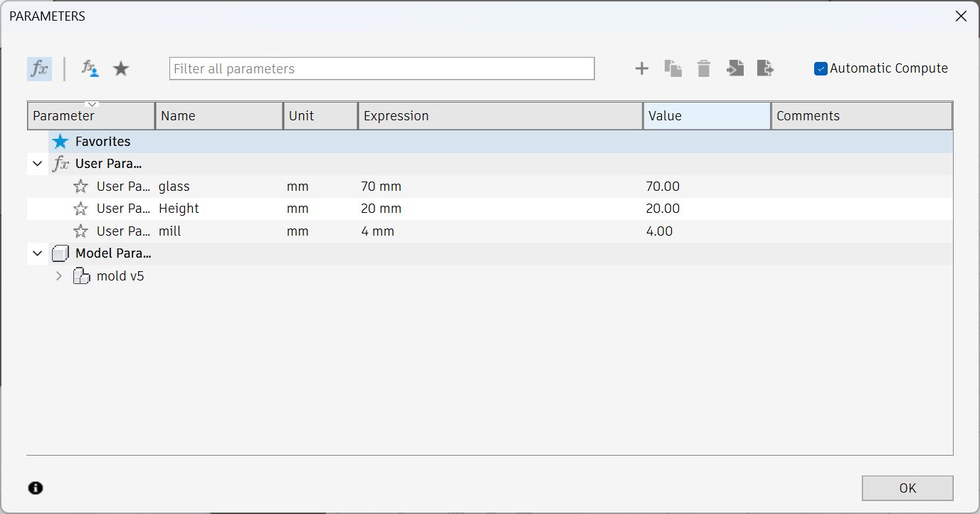Click the Unit column header
Image resolution: width=980 pixels, height=514 pixels.
pos(320,116)
